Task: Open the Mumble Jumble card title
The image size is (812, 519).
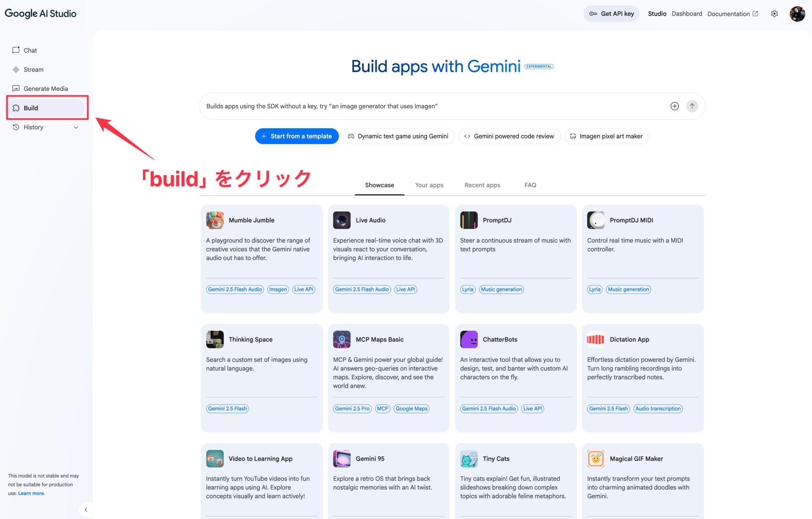Action: click(x=252, y=220)
